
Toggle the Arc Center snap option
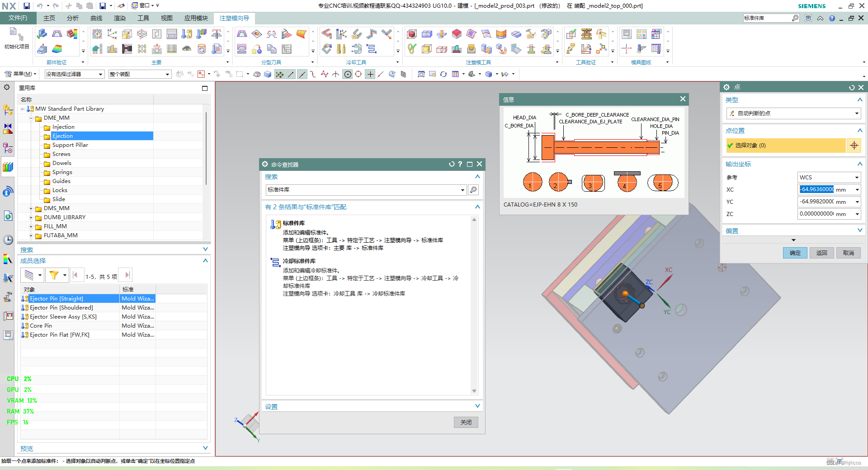coord(347,74)
